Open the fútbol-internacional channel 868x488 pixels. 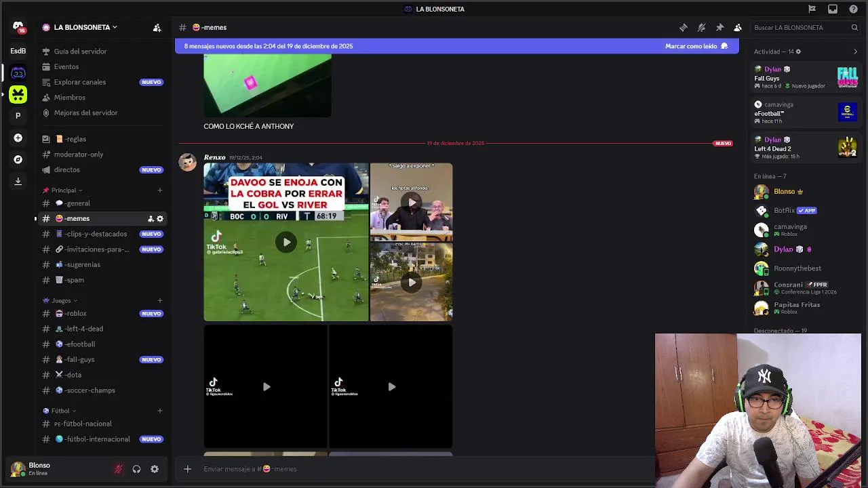(x=102, y=439)
